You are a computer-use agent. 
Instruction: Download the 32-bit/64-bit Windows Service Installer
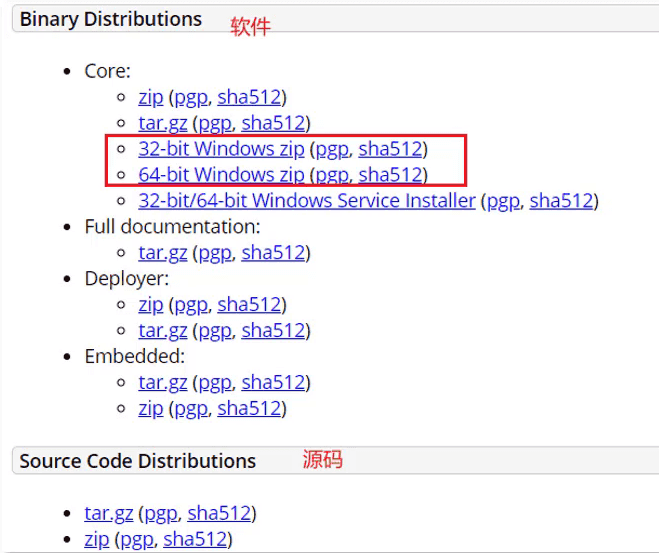(x=307, y=201)
